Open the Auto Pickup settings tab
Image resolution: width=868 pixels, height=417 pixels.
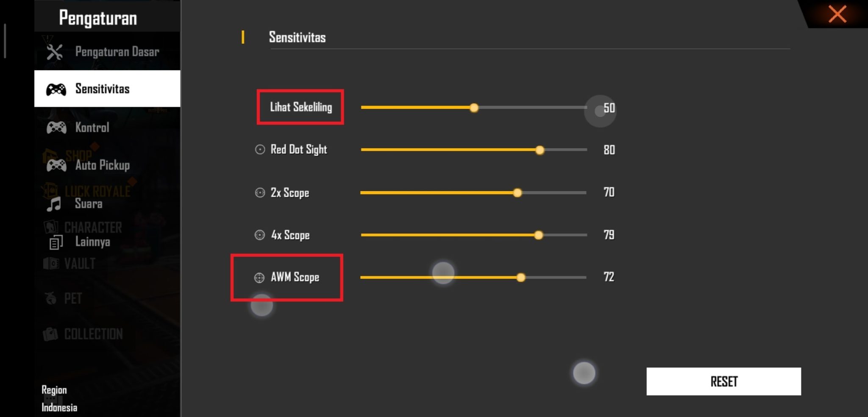(x=103, y=165)
